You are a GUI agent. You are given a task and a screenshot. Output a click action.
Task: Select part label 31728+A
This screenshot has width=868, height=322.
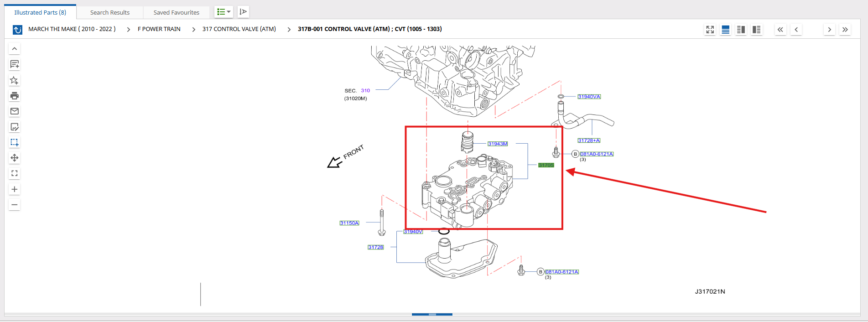(589, 140)
